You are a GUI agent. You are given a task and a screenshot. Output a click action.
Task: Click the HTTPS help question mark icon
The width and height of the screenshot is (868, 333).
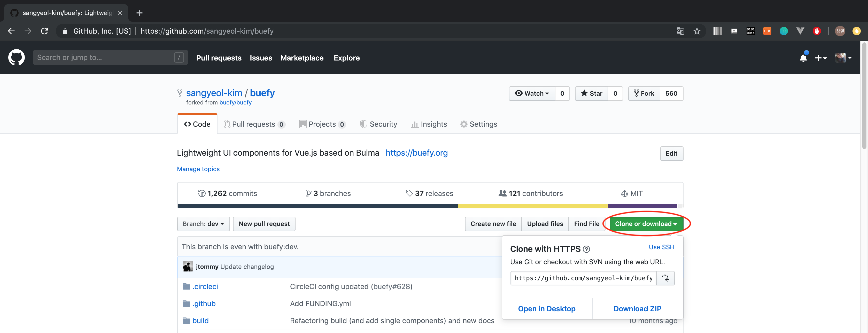[586, 249]
